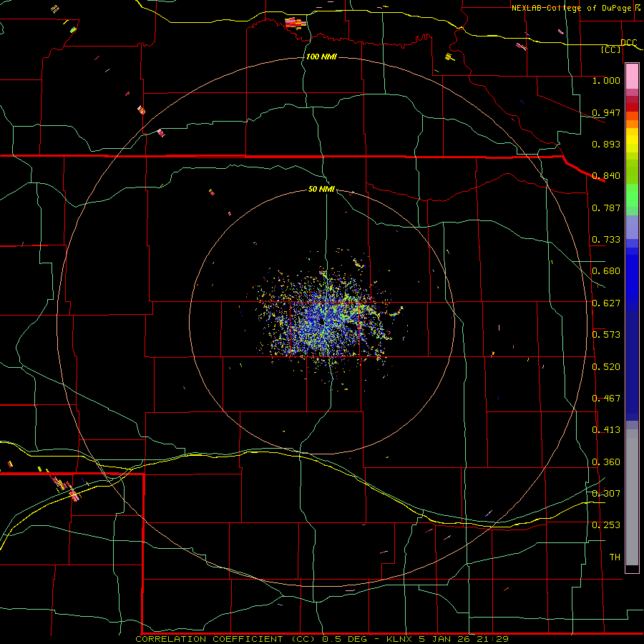Click the DCC label above the scale

point(629,42)
